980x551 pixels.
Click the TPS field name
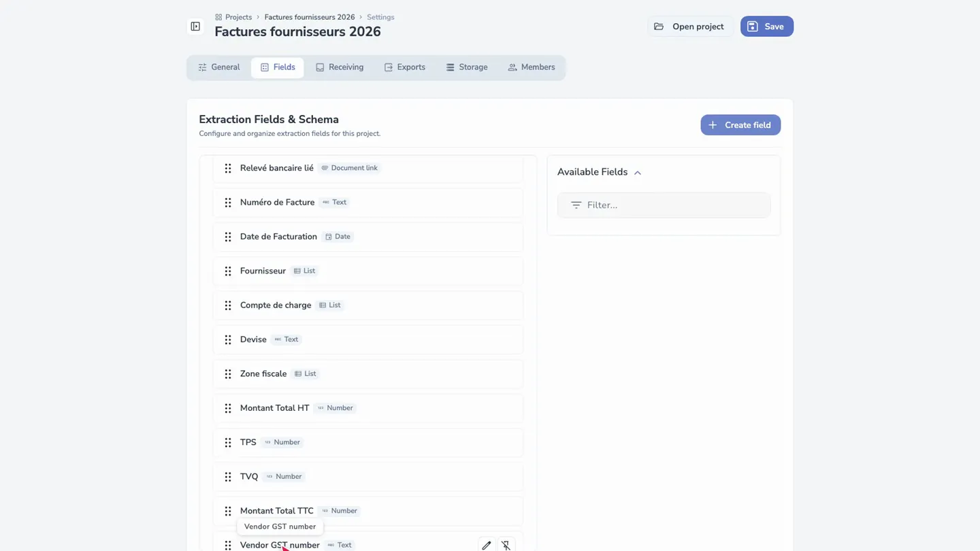248,442
